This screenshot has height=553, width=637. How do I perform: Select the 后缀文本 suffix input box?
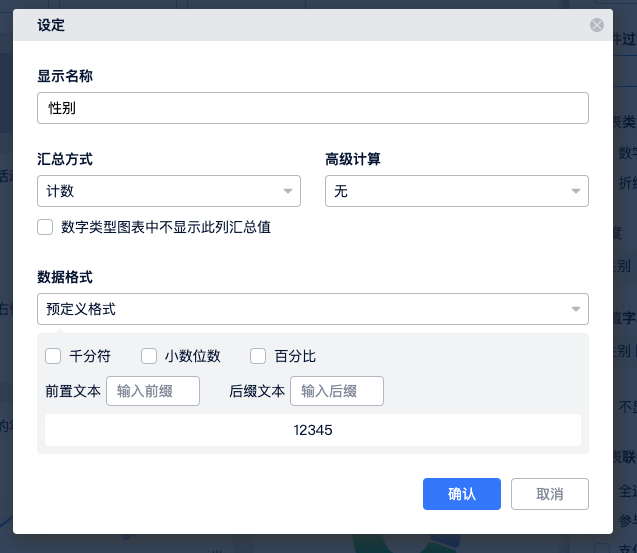tap(336, 391)
